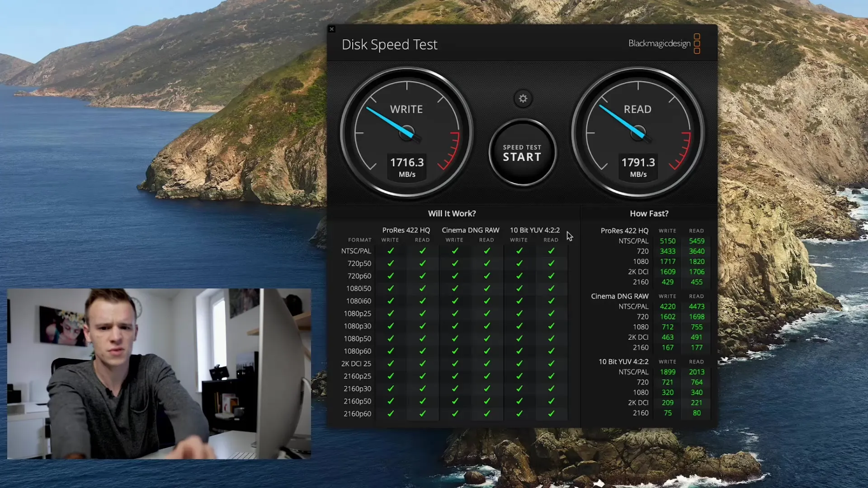The image size is (868, 488).
Task: Click Cinema DNG RAW column header
Action: click(470, 230)
